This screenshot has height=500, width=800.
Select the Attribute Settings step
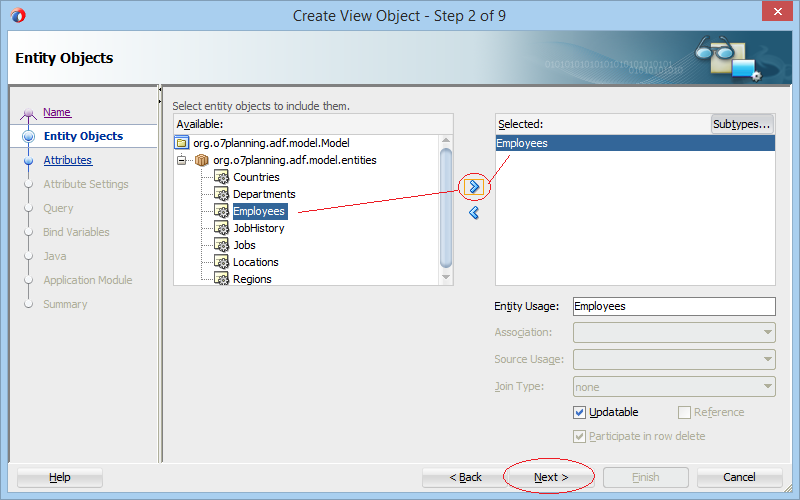(86, 184)
